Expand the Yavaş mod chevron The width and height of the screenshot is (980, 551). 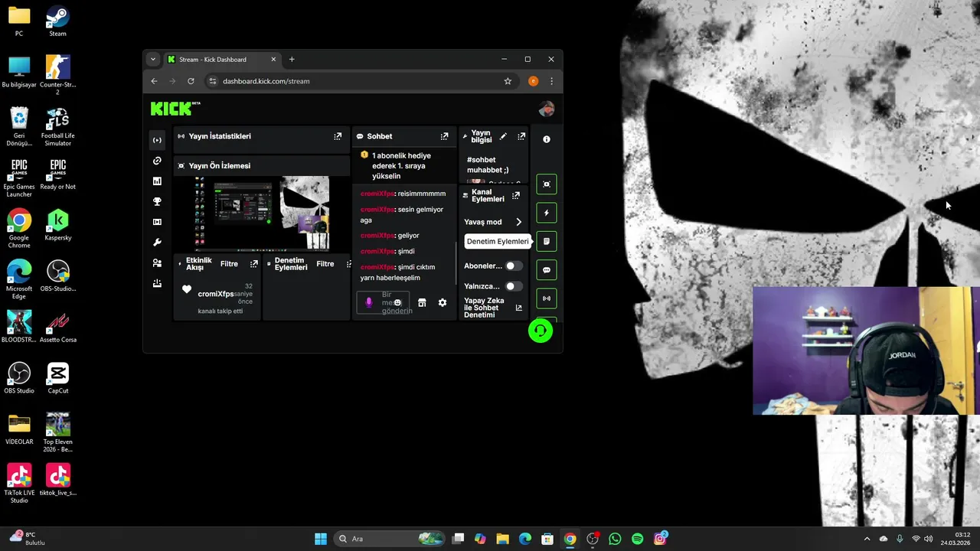pos(518,222)
